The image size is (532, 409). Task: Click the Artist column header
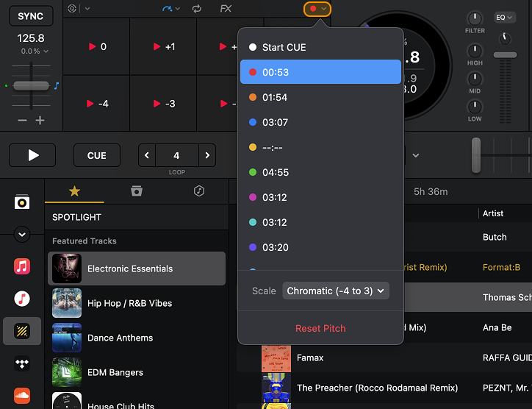[493, 213]
